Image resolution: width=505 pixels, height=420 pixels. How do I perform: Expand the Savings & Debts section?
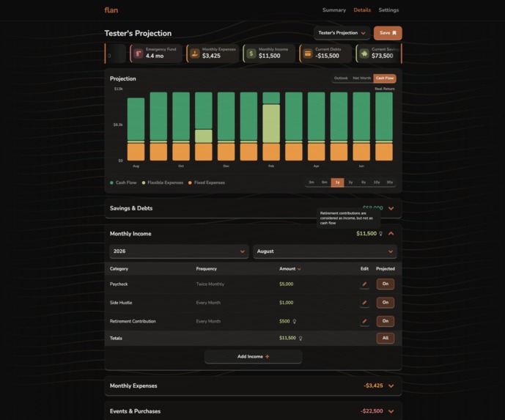tap(391, 208)
